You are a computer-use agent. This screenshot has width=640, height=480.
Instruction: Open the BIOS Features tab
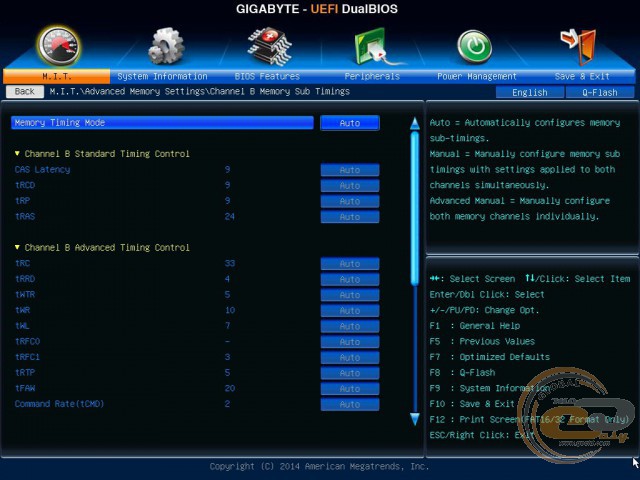267,76
